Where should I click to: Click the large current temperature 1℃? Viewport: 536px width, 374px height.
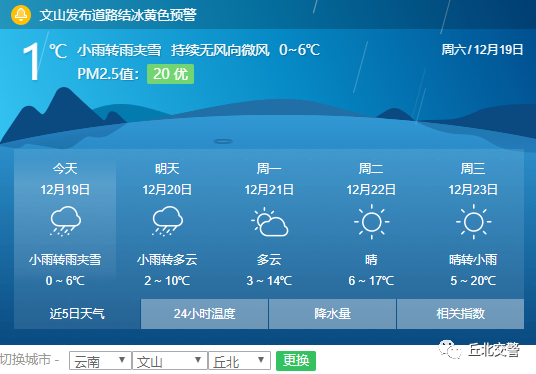[x=44, y=61]
